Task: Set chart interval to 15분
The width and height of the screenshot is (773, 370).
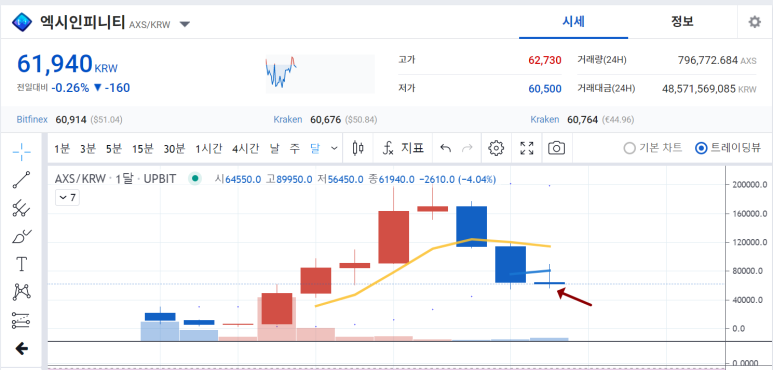Action: click(143, 148)
